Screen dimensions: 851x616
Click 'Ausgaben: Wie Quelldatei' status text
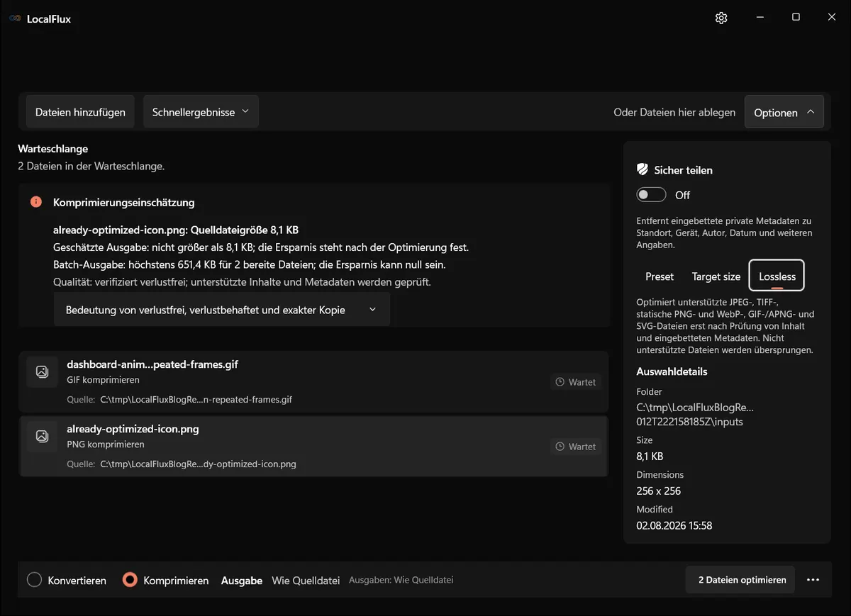401,580
